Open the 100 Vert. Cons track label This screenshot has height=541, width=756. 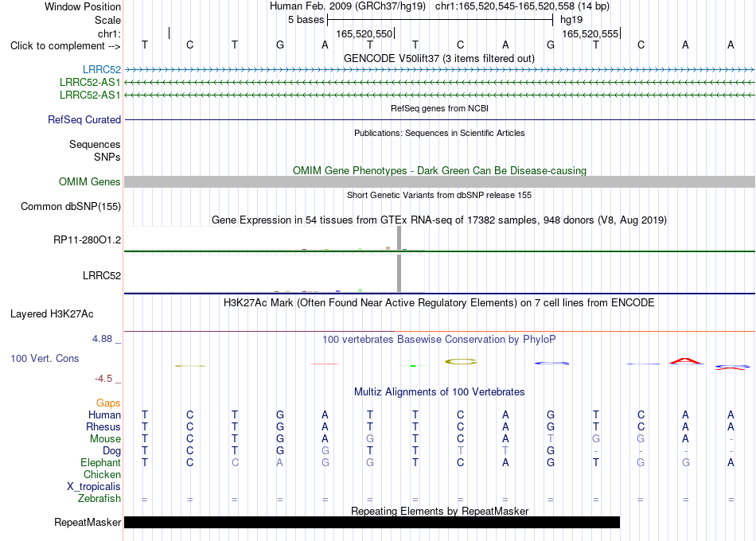pos(45,358)
